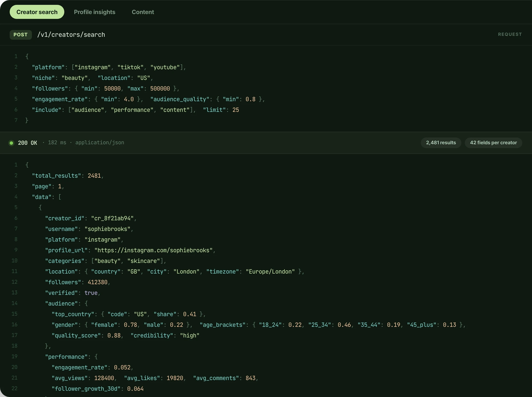The height and width of the screenshot is (397, 532).
Task: Click the timezone value Europe/London
Action: (270, 272)
